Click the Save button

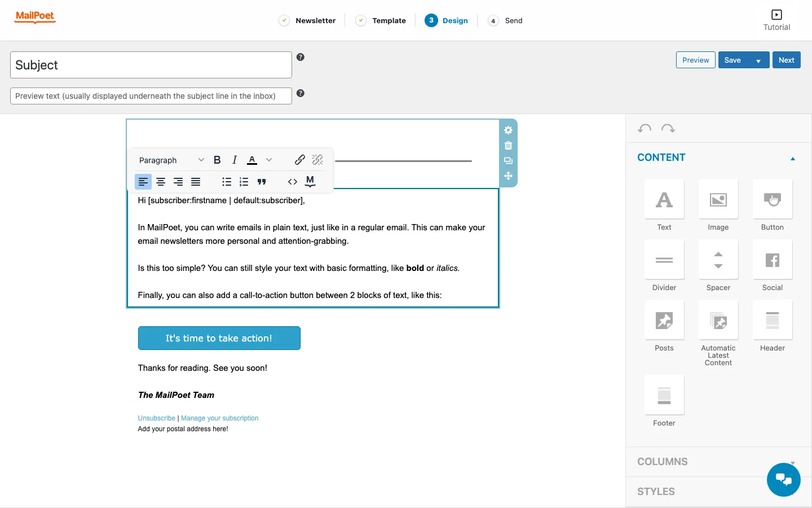pyautogui.click(x=733, y=60)
